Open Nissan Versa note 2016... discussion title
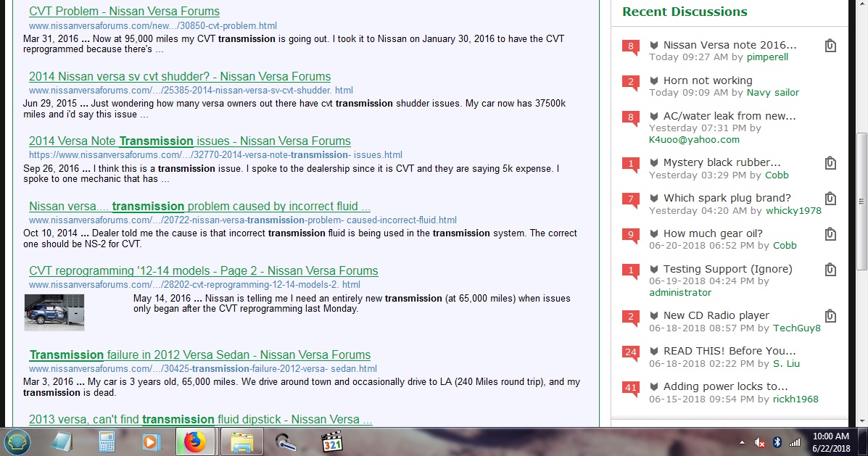868x456 pixels. [x=729, y=45]
